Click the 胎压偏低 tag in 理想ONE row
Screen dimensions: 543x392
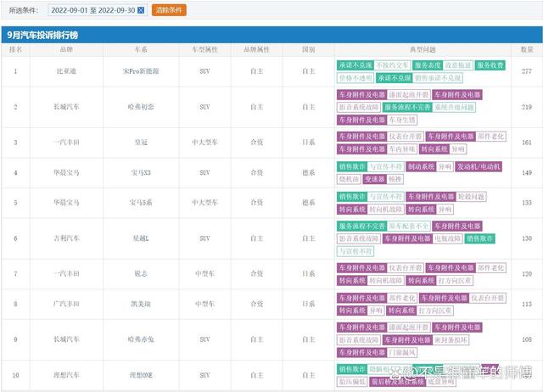[x=352, y=382]
